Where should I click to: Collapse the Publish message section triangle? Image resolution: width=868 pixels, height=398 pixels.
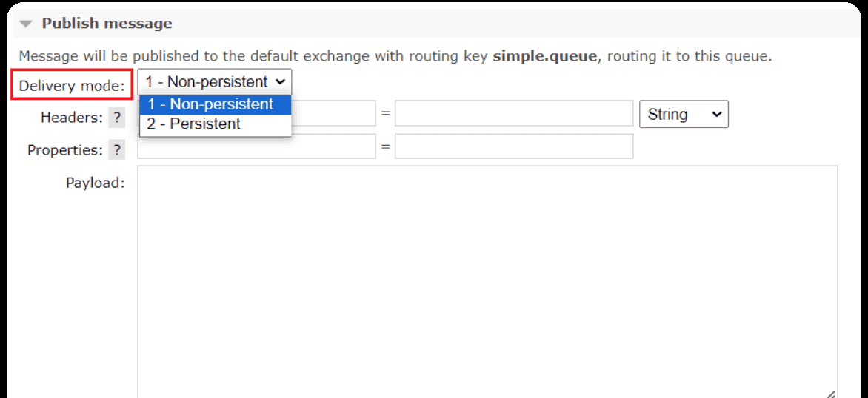coord(26,24)
